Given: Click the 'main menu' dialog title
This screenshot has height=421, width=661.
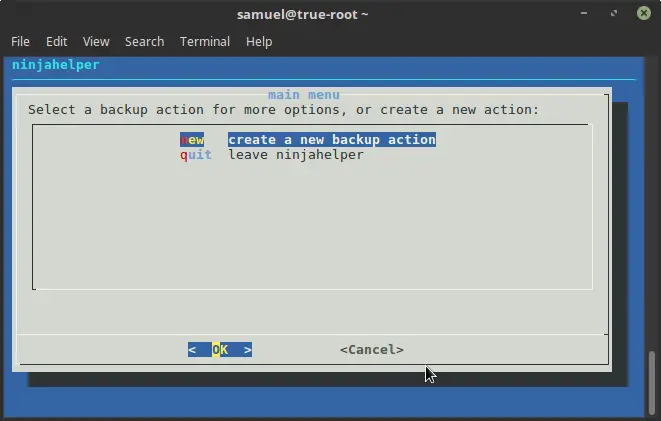Looking at the screenshot, I should [x=304, y=95].
